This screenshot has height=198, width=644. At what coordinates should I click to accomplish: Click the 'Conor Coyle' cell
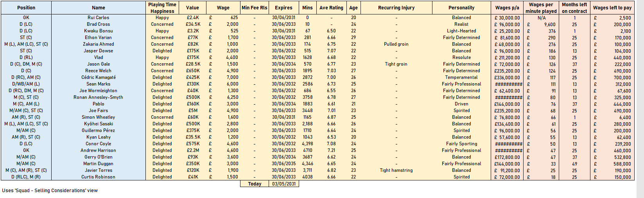click(x=99, y=144)
